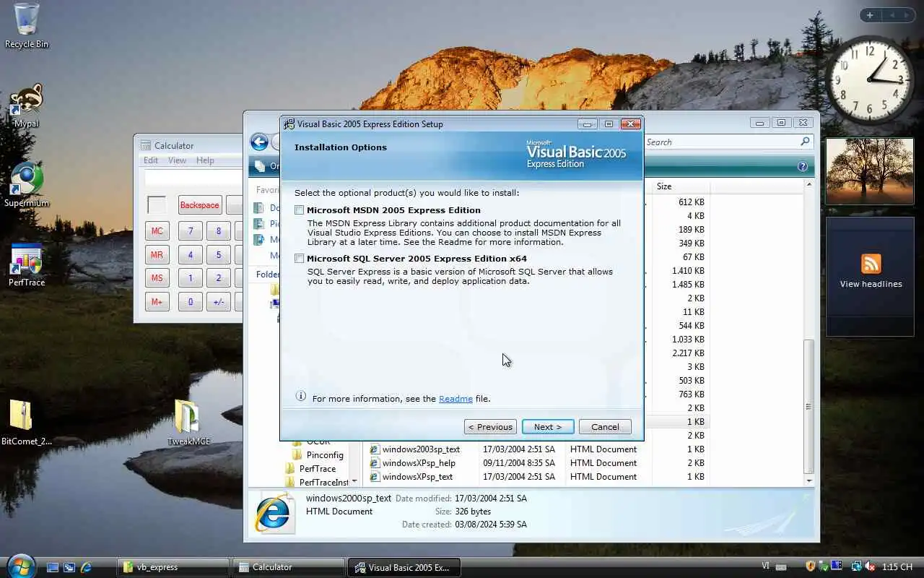This screenshot has height=578, width=924.
Task: Click digit 1 in Calculator
Action: tap(191, 278)
